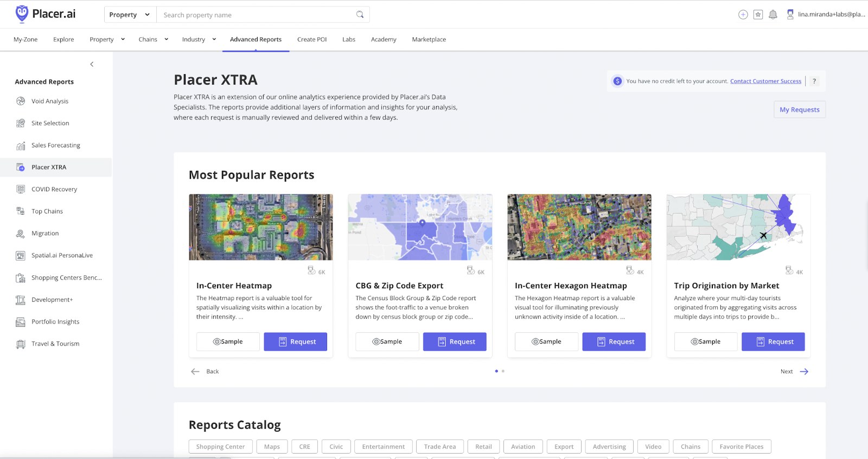This screenshot has height=459, width=868.
Task: Click the Placer.ai logo
Action: 46,14
